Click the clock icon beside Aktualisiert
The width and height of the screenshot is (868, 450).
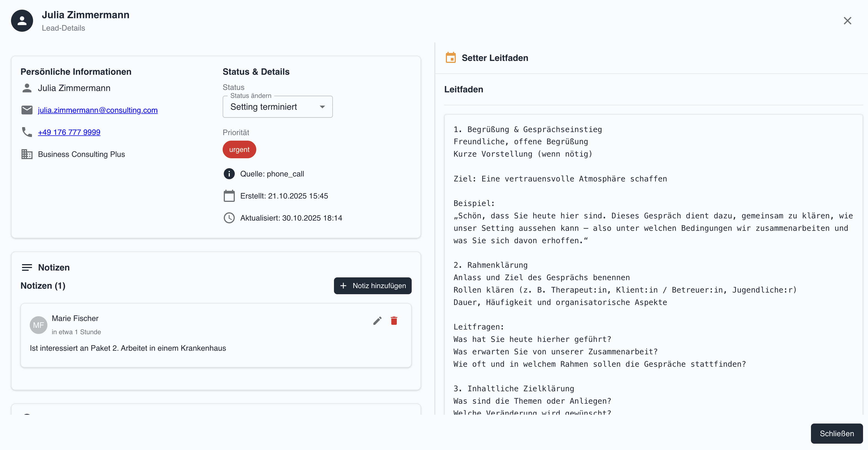[229, 218]
